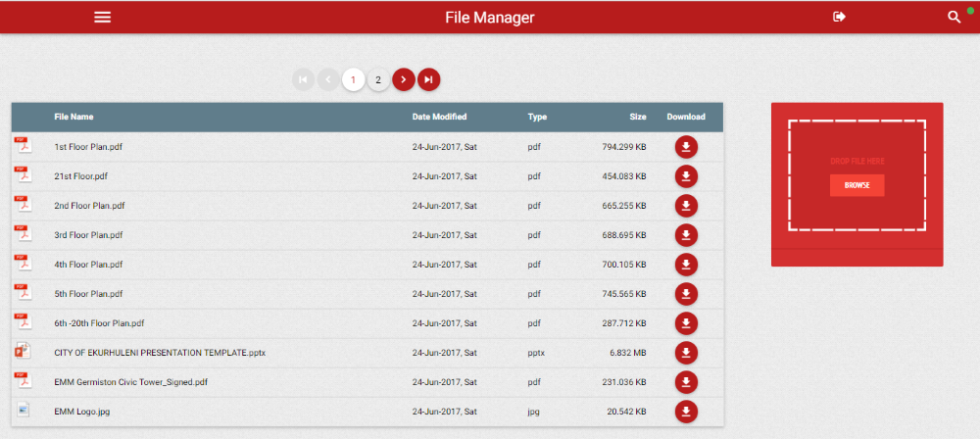This screenshot has width=980, height=439.
Task: Download 5th Floor Plan.pdf
Action: (x=686, y=294)
